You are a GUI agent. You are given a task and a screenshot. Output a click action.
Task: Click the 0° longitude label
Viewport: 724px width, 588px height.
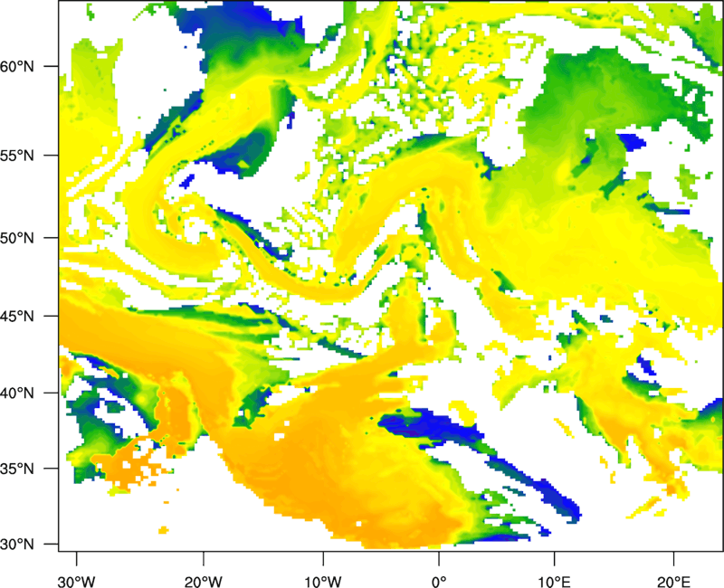[439, 582]
